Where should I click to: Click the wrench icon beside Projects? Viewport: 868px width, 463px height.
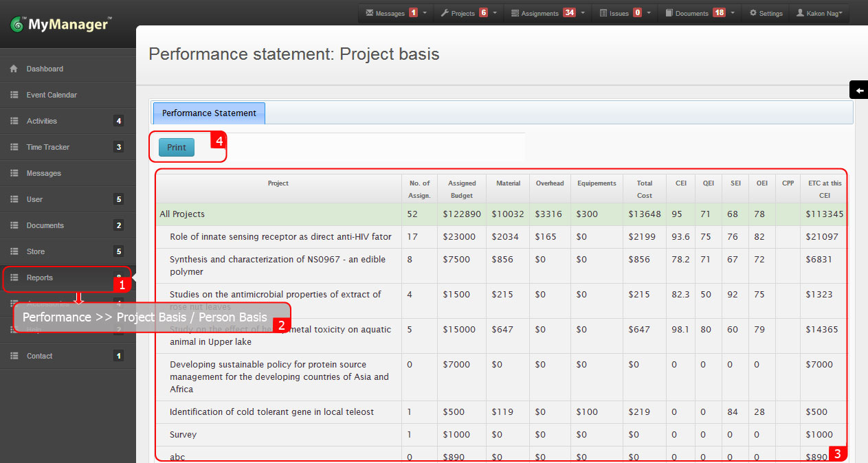click(444, 13)
